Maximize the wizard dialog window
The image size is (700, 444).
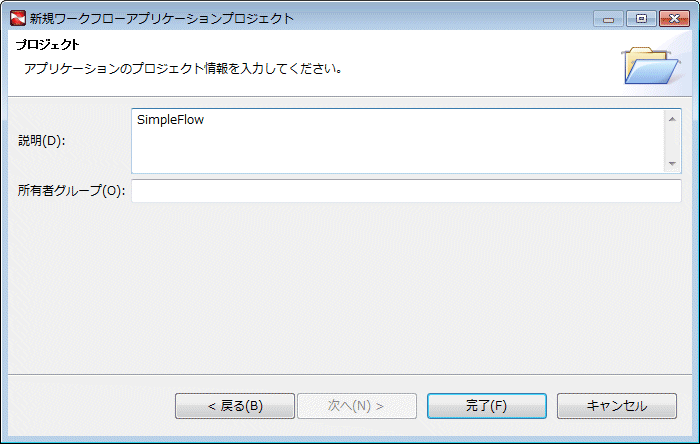click(x=641, y=19)
